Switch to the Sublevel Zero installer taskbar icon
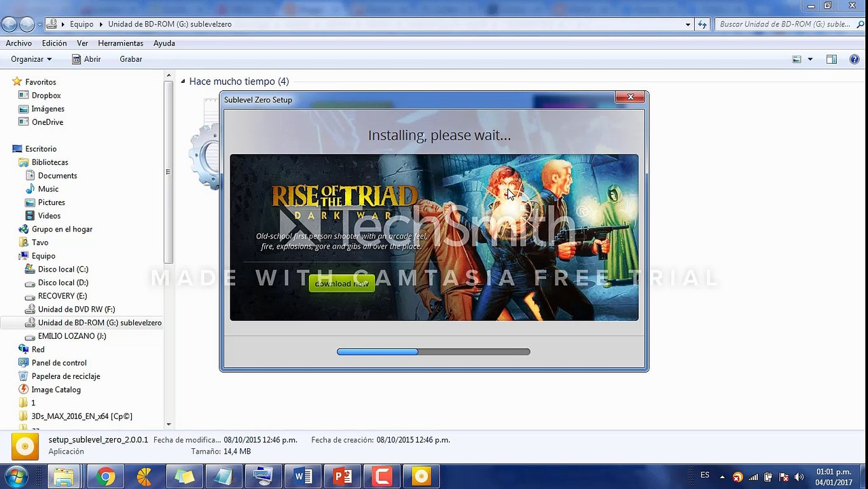 coord(421,477)
